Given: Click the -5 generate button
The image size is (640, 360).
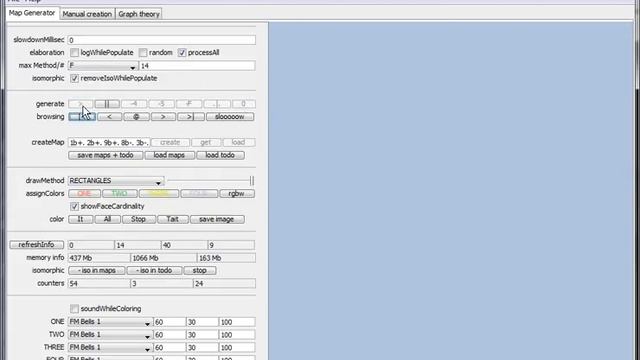Looking at the screenshot, I should [x=161, y=104].
